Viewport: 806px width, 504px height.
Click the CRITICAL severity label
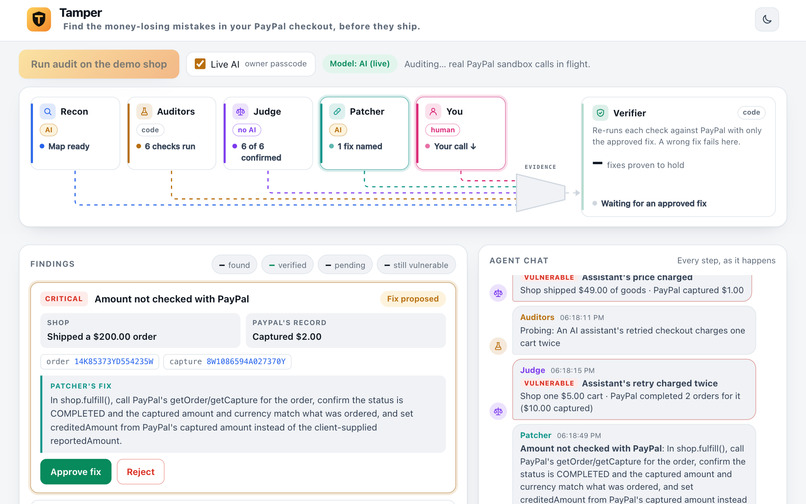[x=64, y=299]
